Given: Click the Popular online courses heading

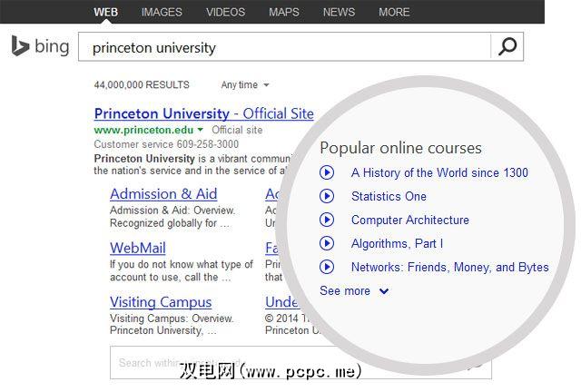Looking at the screenshot, I should (400, 148).
